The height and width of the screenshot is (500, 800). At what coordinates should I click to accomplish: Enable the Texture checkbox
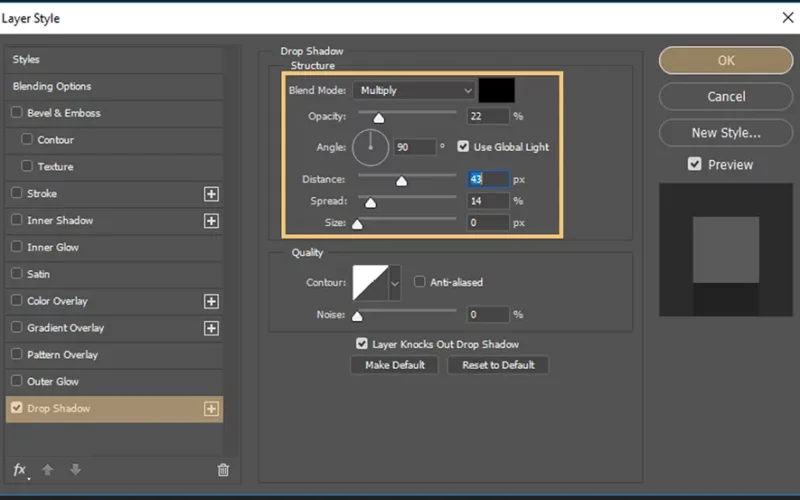[x=27, y=166]
